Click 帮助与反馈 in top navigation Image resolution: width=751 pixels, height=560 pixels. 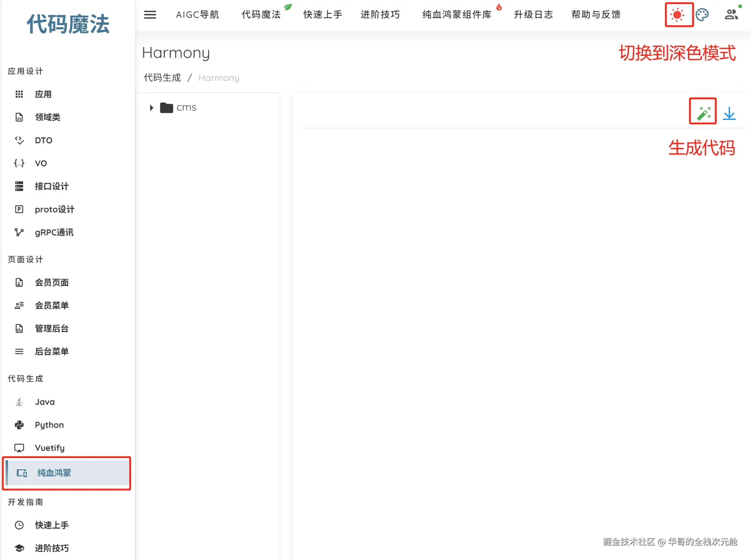tap(596, 15)
